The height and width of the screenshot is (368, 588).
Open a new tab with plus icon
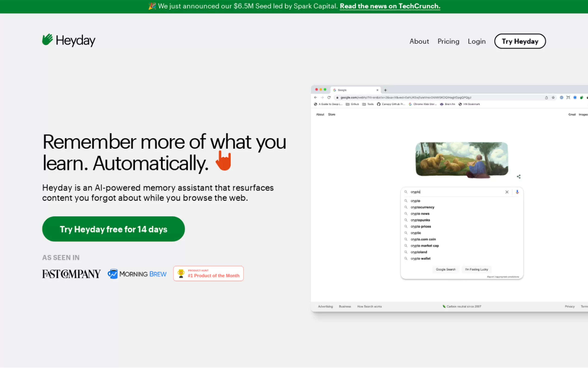[385, 90]
